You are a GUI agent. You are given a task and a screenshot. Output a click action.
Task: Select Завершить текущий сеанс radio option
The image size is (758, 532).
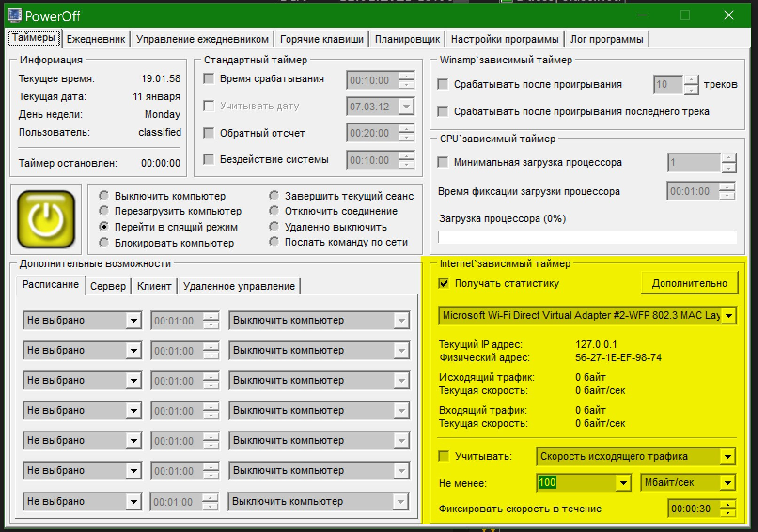pos(274,195)
